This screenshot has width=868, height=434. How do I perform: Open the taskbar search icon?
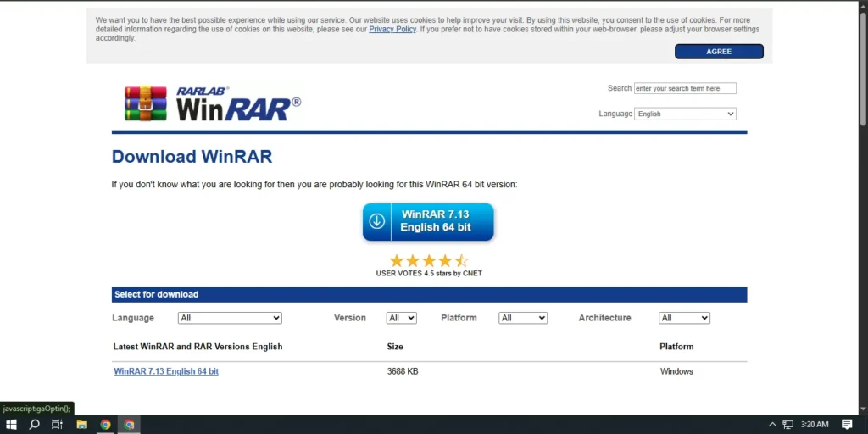tap(34, 425)
